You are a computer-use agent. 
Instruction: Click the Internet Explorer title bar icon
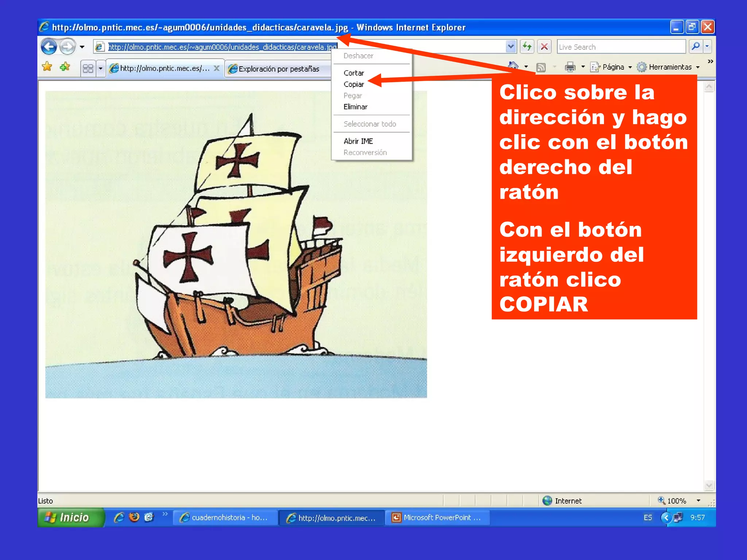44,27
